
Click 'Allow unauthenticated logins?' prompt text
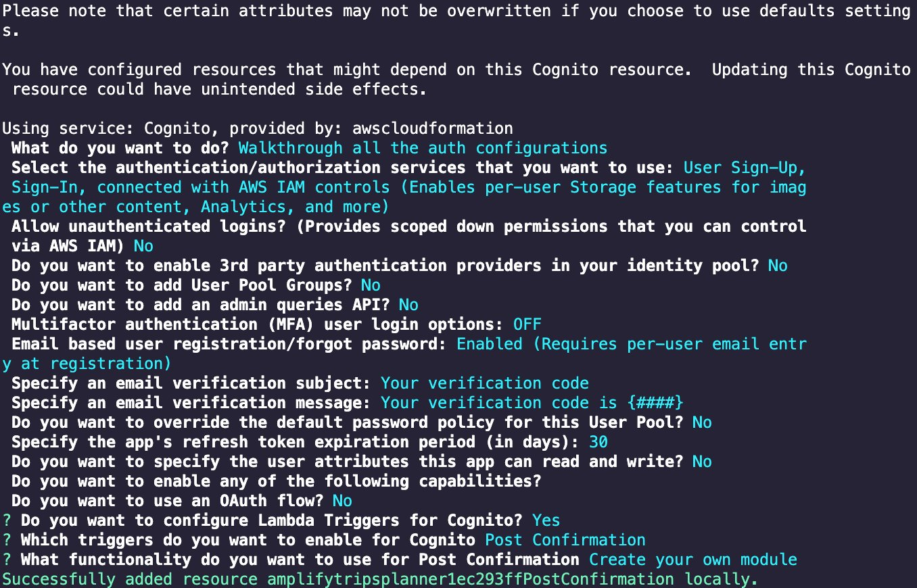click(149, 226)
